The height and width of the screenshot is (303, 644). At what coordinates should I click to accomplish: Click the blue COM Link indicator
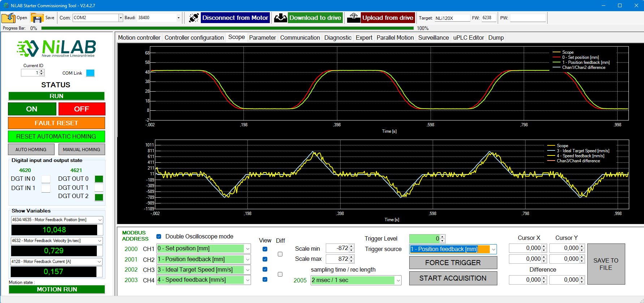coord(90,73)
